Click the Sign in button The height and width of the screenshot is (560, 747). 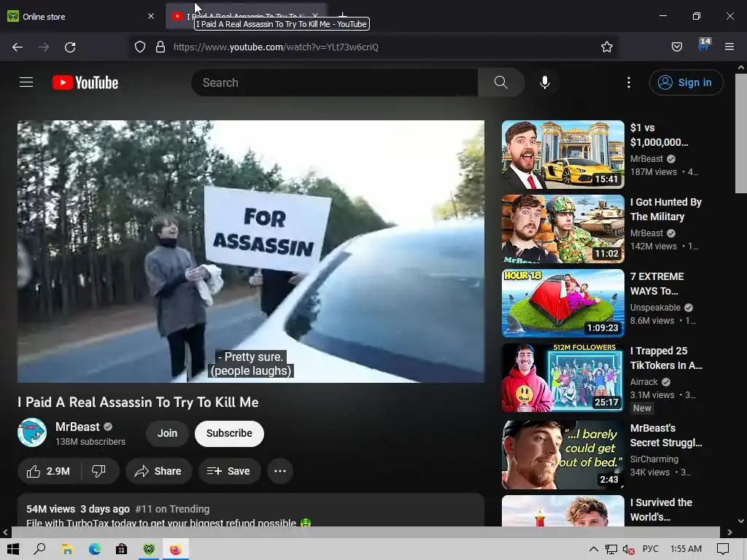point(686,82)
